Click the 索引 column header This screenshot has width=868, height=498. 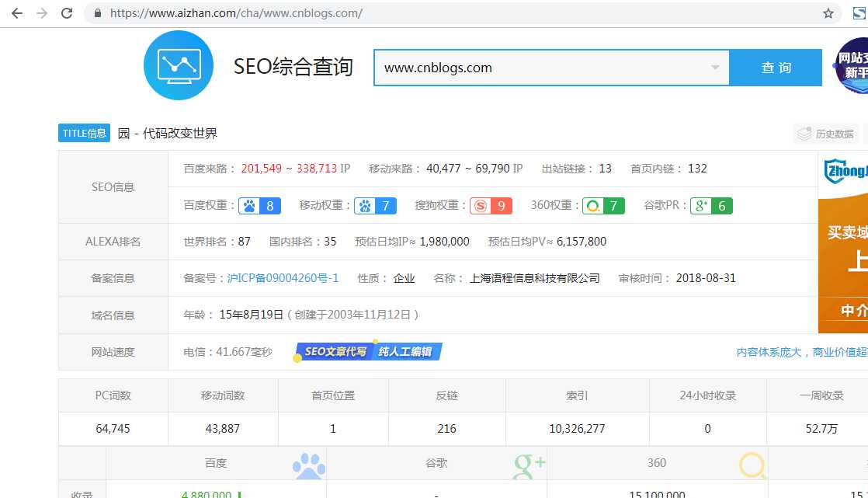tap(577, 395)
